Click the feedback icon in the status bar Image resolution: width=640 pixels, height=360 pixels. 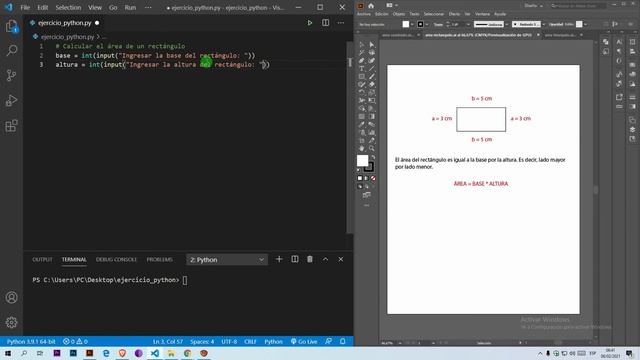click(329, 341)
